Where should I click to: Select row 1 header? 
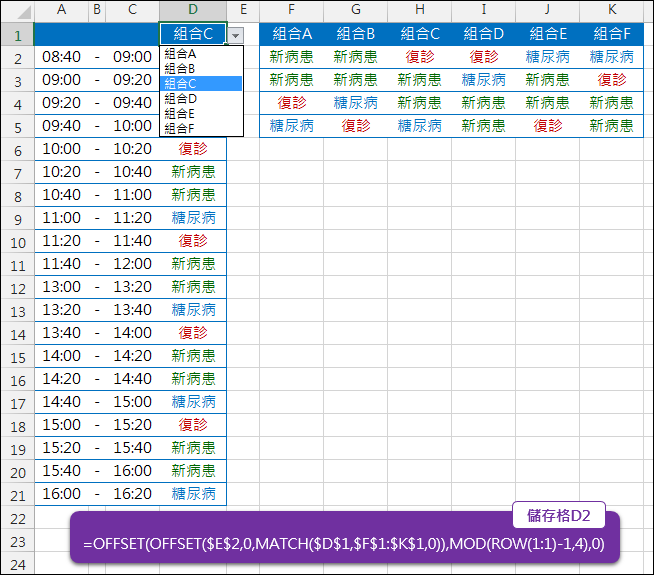tap(18, 35)
